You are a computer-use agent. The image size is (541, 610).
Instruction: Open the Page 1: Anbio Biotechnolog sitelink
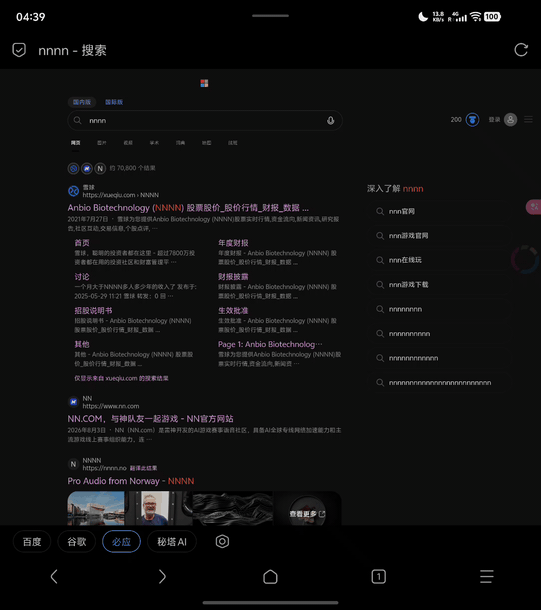tap(270, 344)
